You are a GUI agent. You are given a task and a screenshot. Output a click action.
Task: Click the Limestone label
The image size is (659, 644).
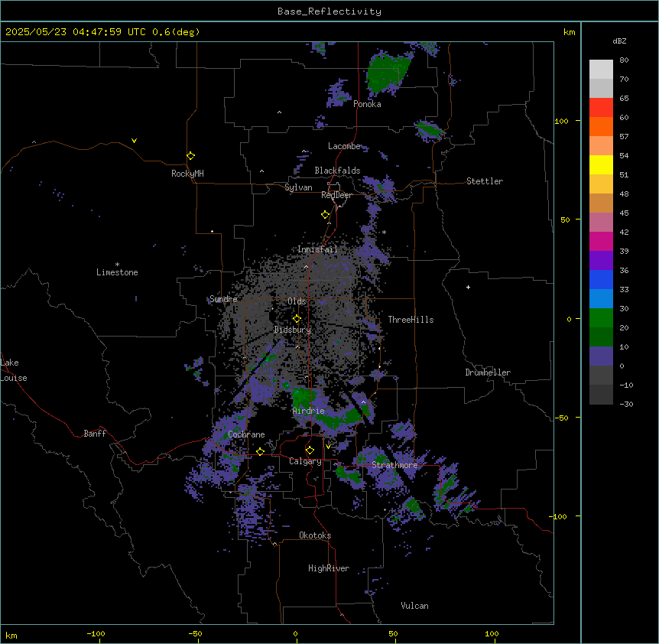tap(117, 272)
